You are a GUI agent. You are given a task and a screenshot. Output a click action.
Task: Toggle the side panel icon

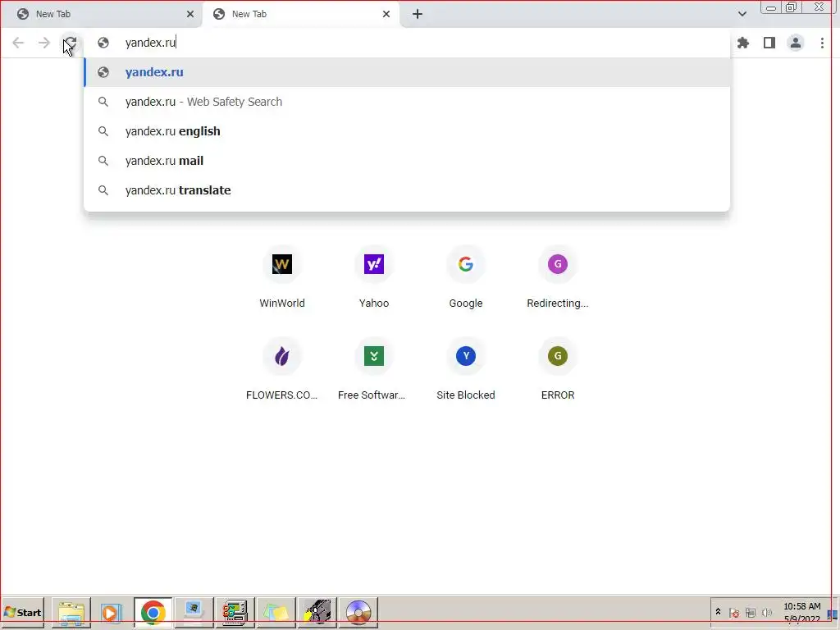pos(769,43)
